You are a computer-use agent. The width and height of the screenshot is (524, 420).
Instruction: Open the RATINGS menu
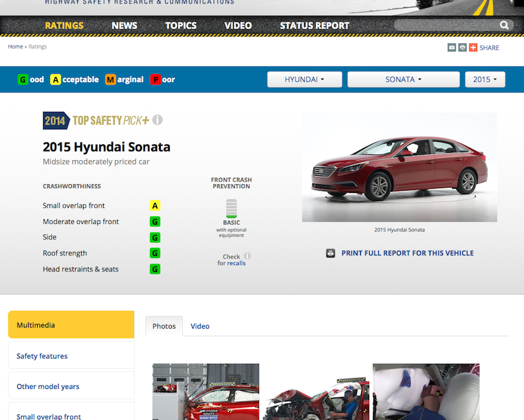(x=64, y=26)
